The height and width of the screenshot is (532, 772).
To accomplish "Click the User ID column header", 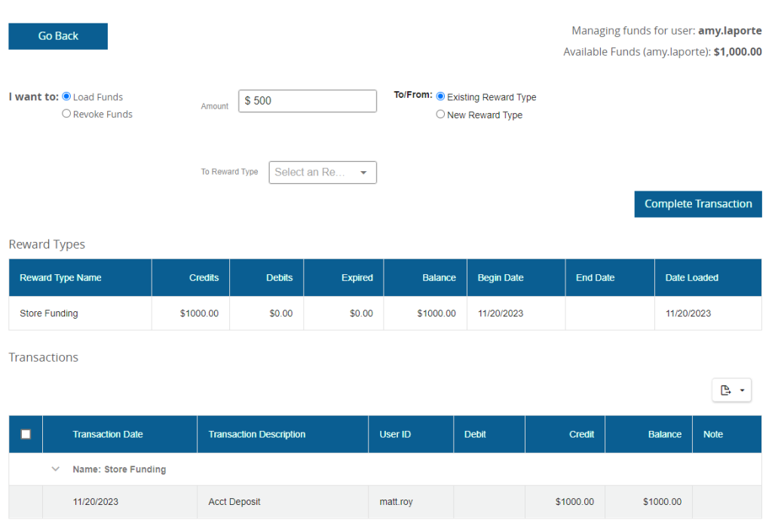I will (x=395, y=435).
